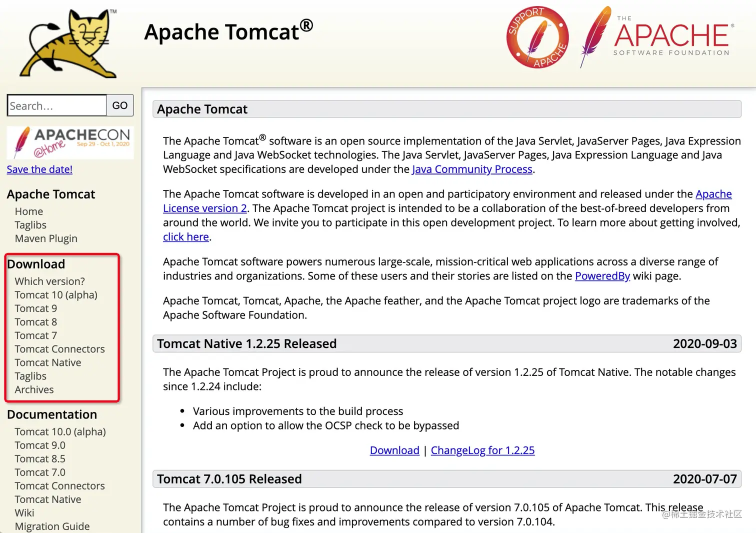Open Tomcat 10.0 (alpha) documentation
756x533 pixels.
(60, 431)
